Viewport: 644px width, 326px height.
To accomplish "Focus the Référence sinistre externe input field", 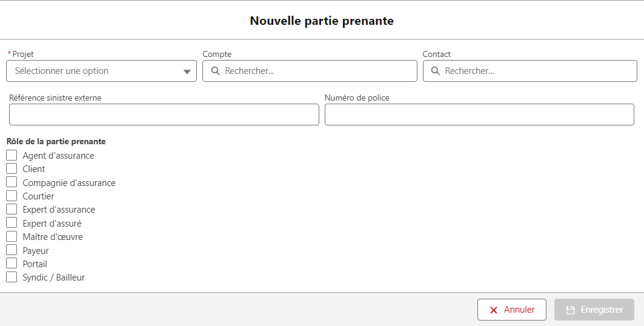I will click(x=164, y=115).
